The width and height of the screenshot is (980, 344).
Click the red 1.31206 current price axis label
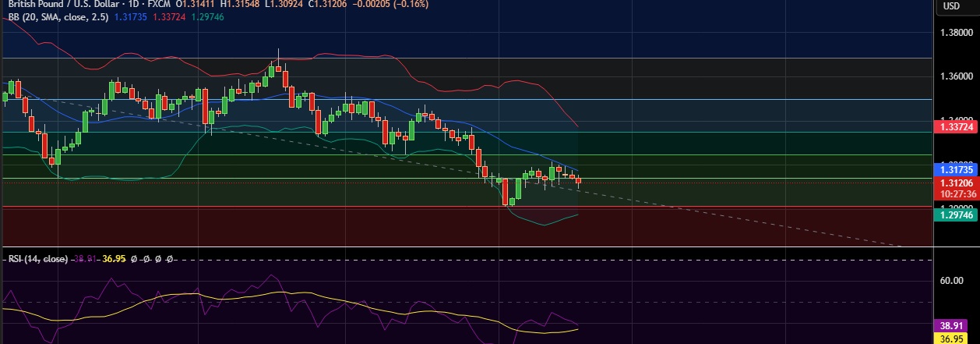pyautogui.click(x=955, y=182)
